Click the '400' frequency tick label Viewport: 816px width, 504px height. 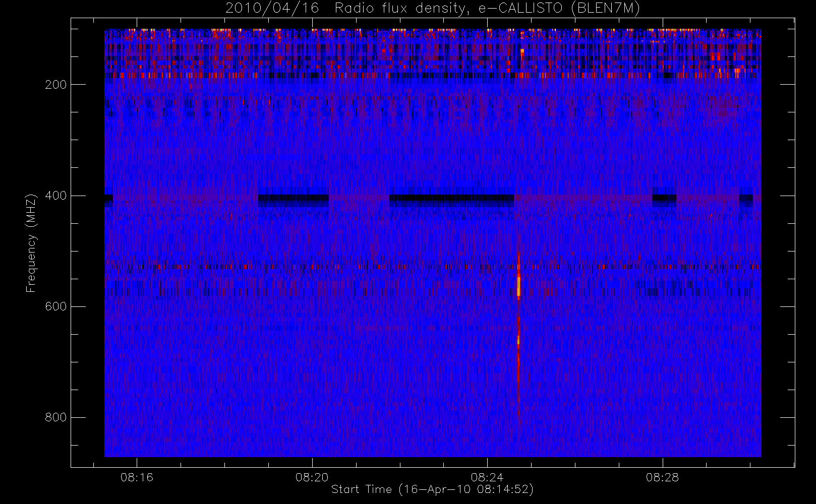click(56, 196)
